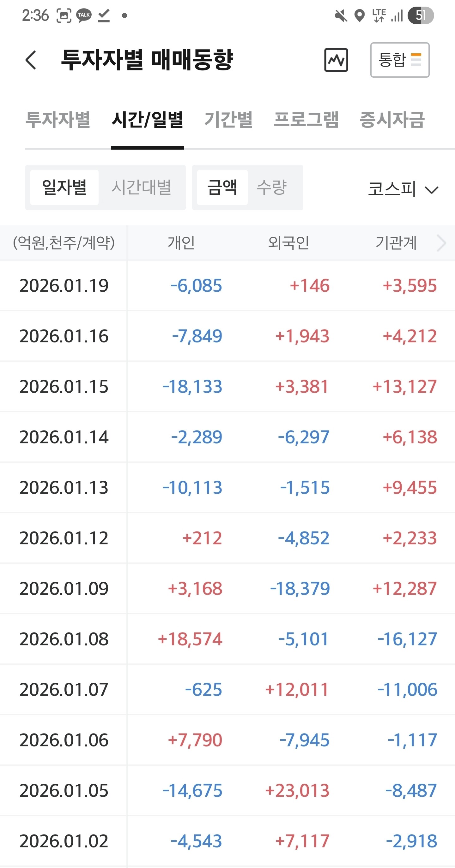
Task: Open the 통합 exchange selector
Action: [x=400, y=60]
